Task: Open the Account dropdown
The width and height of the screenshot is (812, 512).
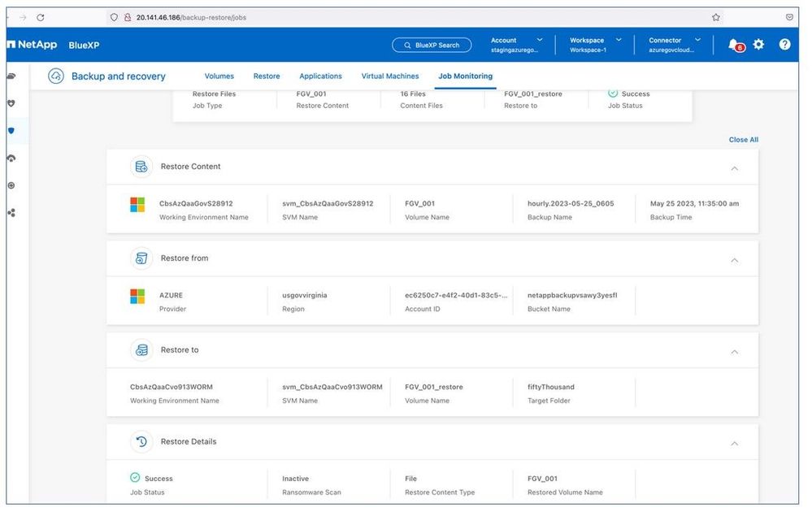Action: pos(517,45)
